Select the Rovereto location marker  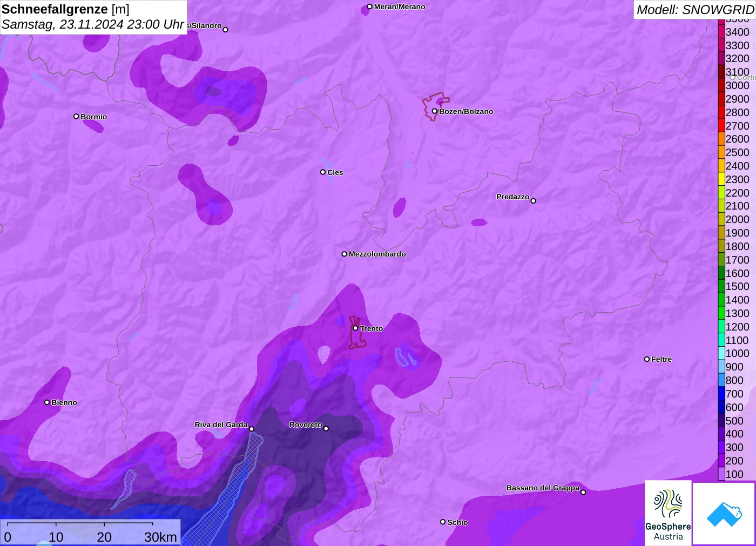326,428
